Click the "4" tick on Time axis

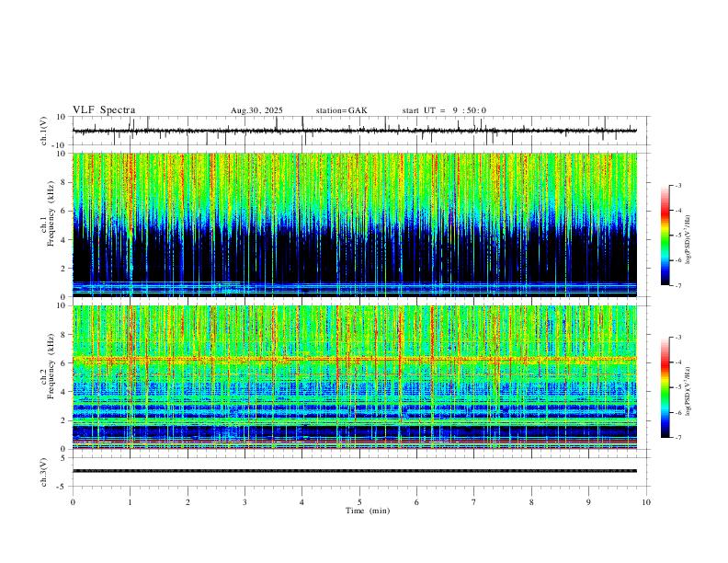pos(302,502)
